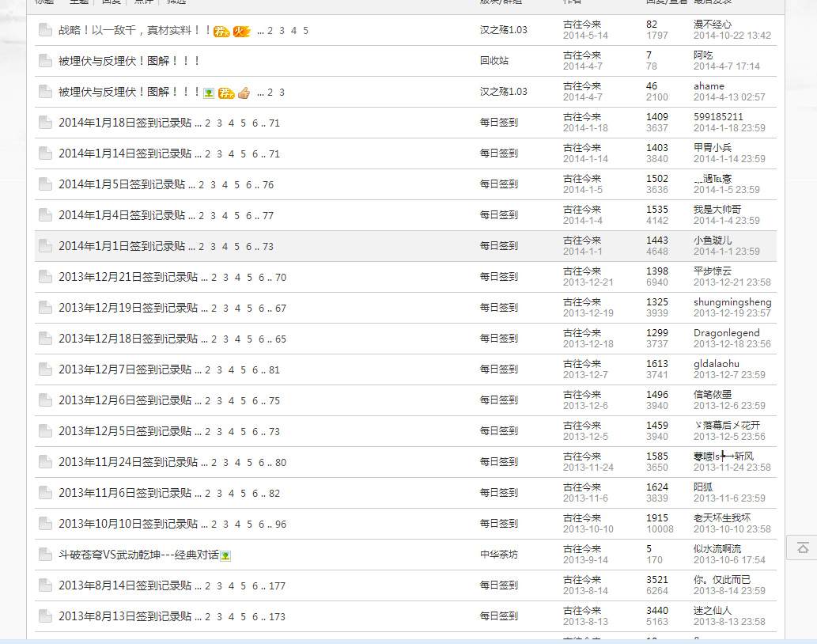This screenshot has height=644, width=817.
Task: Click the attachment icon on the 斗破苍穹VS武动乾坤 thread
Action: [227, 555]
